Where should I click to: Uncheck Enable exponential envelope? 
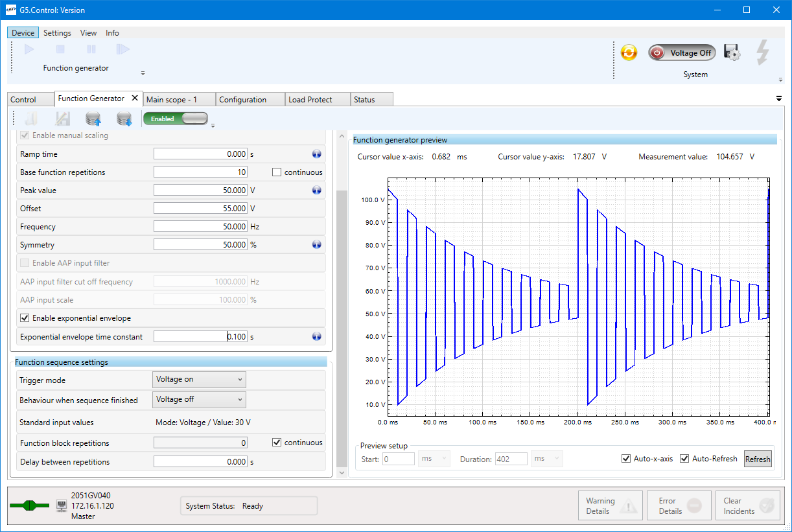[25, 318]
